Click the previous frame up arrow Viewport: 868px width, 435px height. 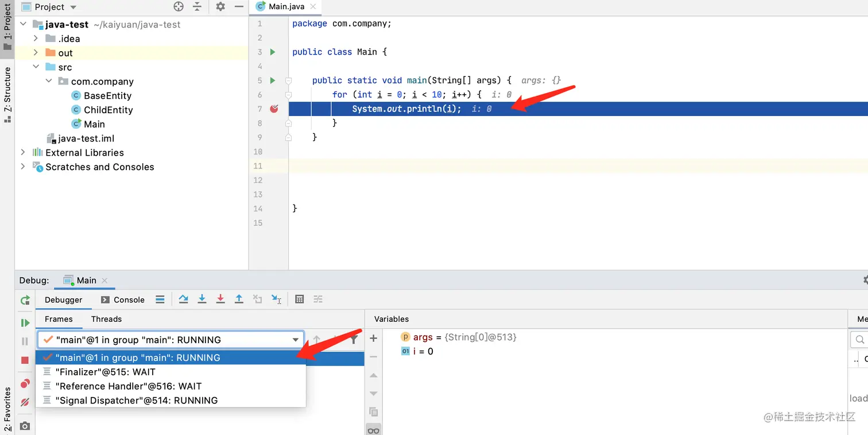click(x=317, y=340)
